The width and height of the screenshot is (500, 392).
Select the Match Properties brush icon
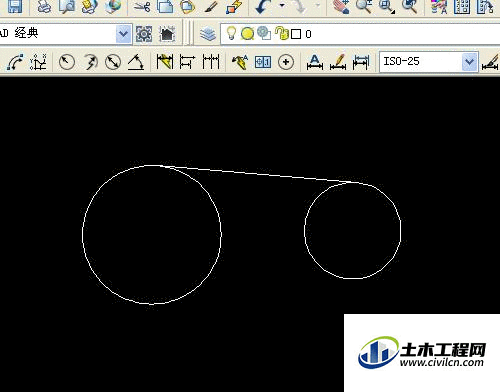coord(211,7)
